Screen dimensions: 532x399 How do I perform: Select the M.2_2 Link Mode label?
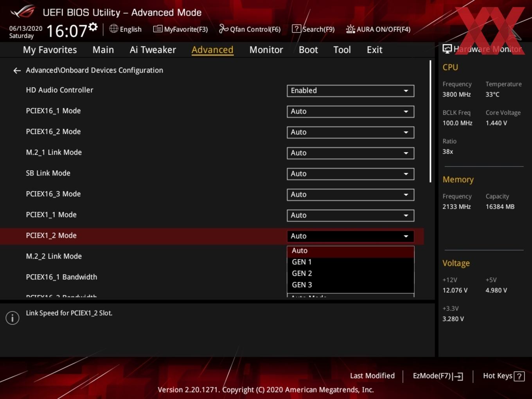(x=54, y=256)
